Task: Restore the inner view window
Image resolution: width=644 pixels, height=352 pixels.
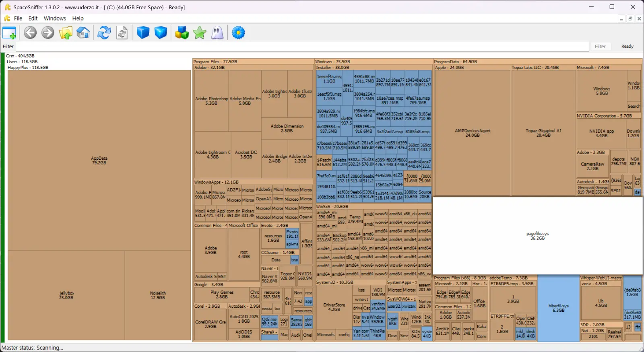Action: click(x=630, y=19)
